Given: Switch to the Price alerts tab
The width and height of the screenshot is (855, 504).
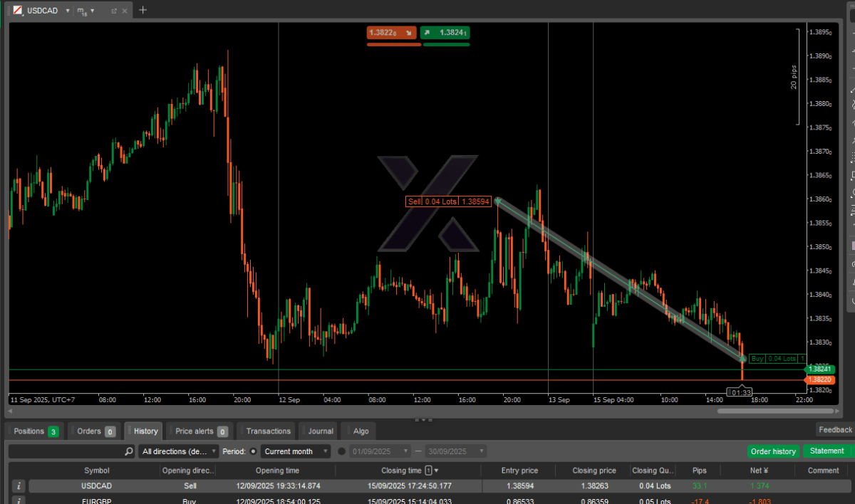Looking at the screenshot, I should [201, 431].
